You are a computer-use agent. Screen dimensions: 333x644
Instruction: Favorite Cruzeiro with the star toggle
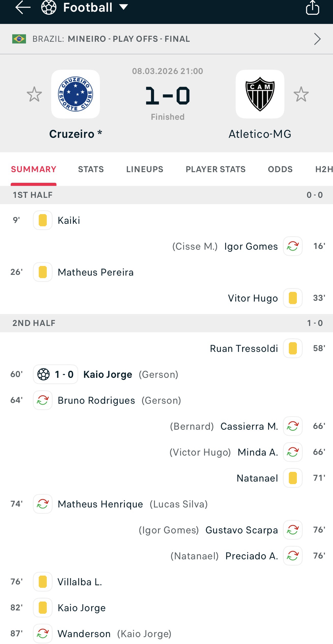click(34, 94)
